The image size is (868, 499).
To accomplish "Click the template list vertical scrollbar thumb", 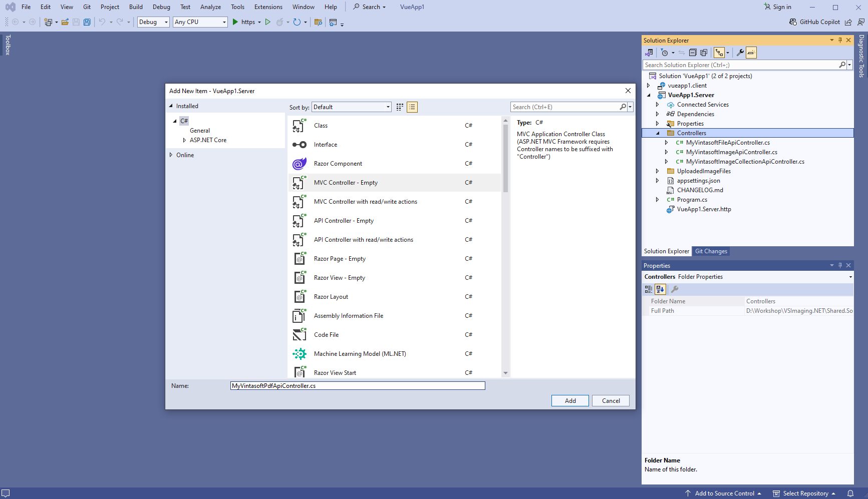I will point(505,158).
